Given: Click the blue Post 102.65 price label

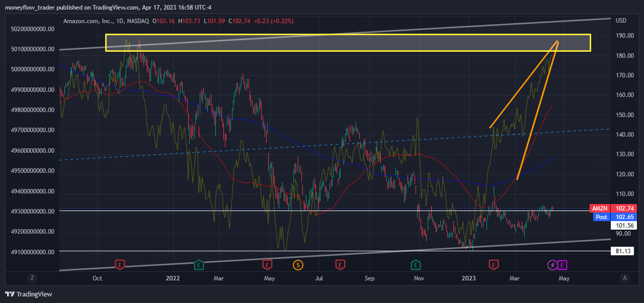Looking at the screenshot, I should (614, 217).
